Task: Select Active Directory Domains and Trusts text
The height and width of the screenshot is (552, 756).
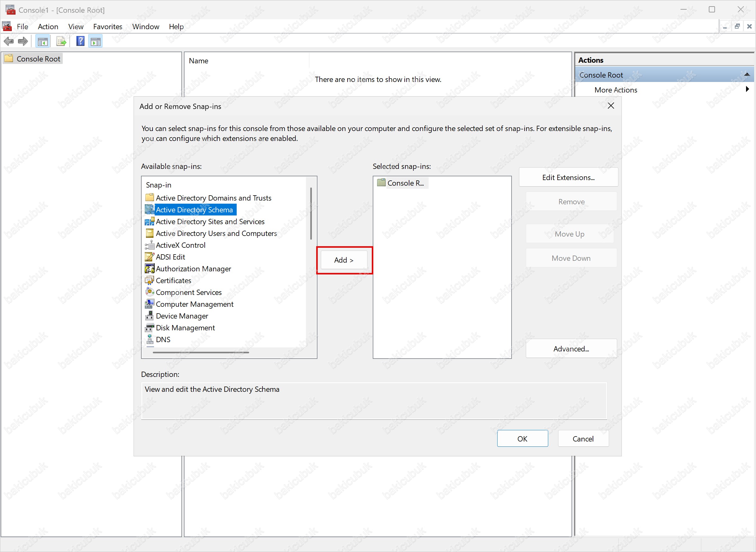Action: click(x=214, y=198)
